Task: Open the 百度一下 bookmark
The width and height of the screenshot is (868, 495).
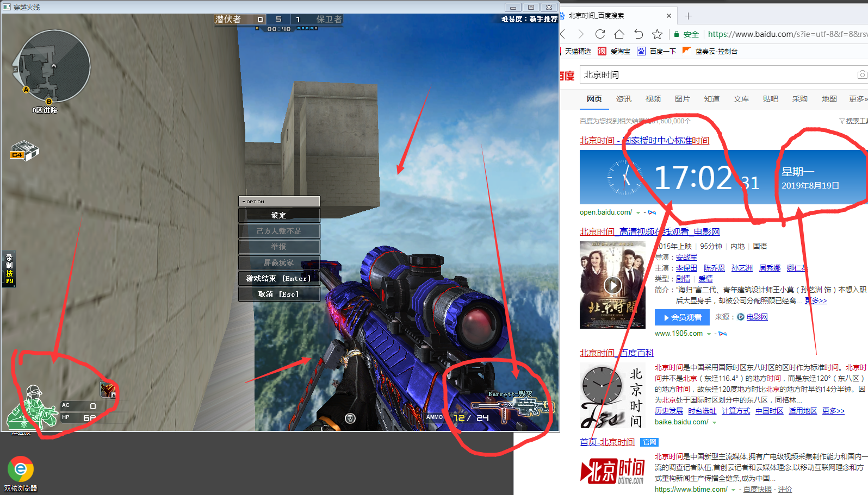Action: tap(656, 51)
